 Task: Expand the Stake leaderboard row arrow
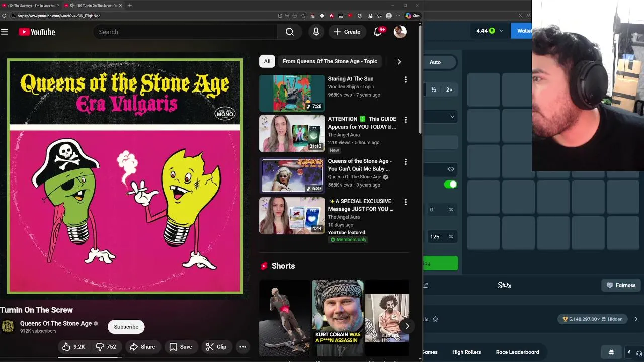[x=636, y=319]
